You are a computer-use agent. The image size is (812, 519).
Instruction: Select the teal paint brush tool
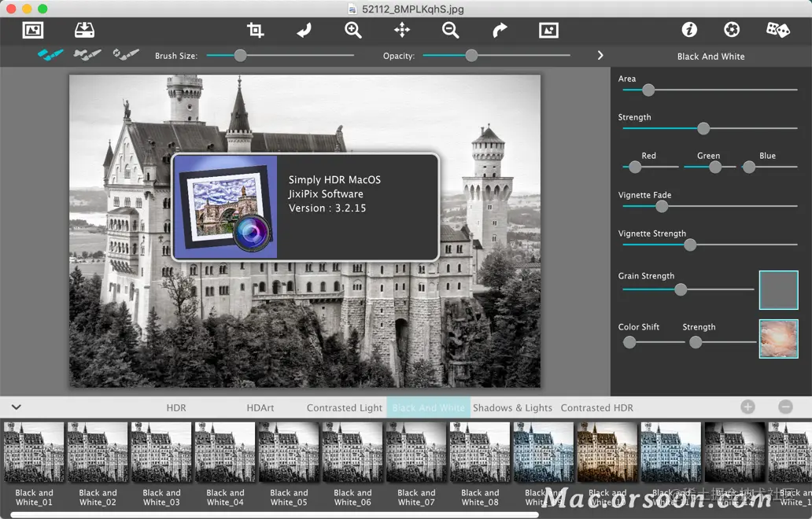click(50, 54)
